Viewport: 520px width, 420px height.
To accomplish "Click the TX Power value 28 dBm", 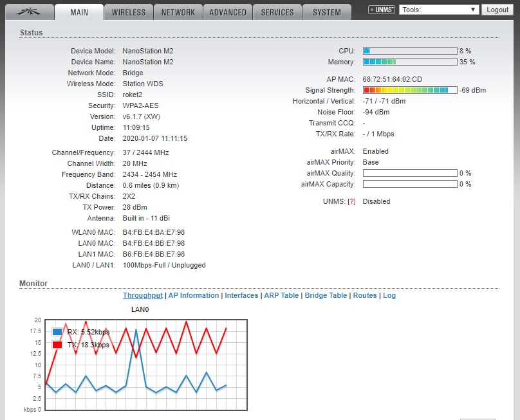I will (135, 207).
